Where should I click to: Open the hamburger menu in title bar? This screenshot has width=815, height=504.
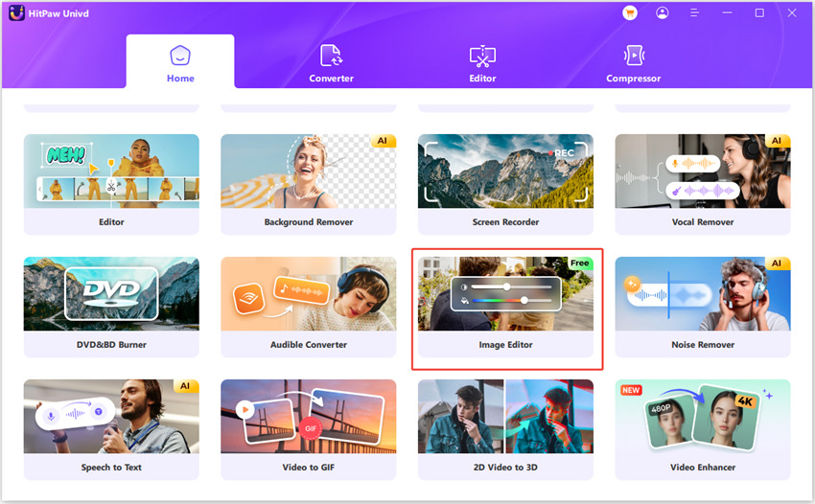point(694,13)
